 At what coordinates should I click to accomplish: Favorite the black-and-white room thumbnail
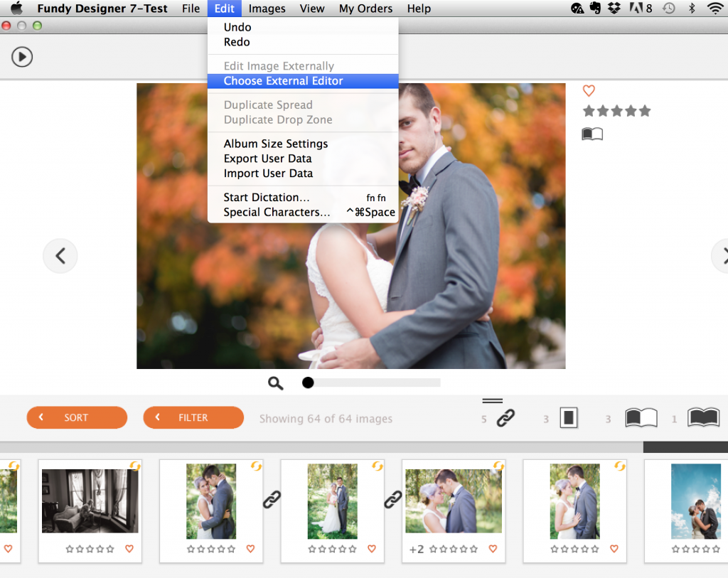129,549
